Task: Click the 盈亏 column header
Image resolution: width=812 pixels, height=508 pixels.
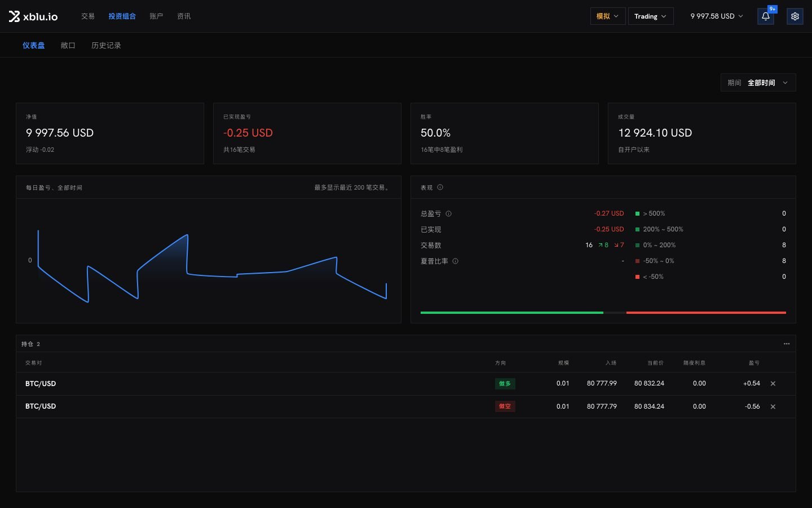Action: click(x=754, y=363)
